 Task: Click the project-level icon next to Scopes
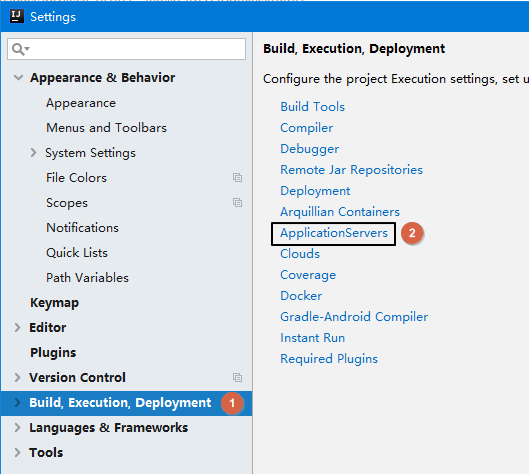237,202
